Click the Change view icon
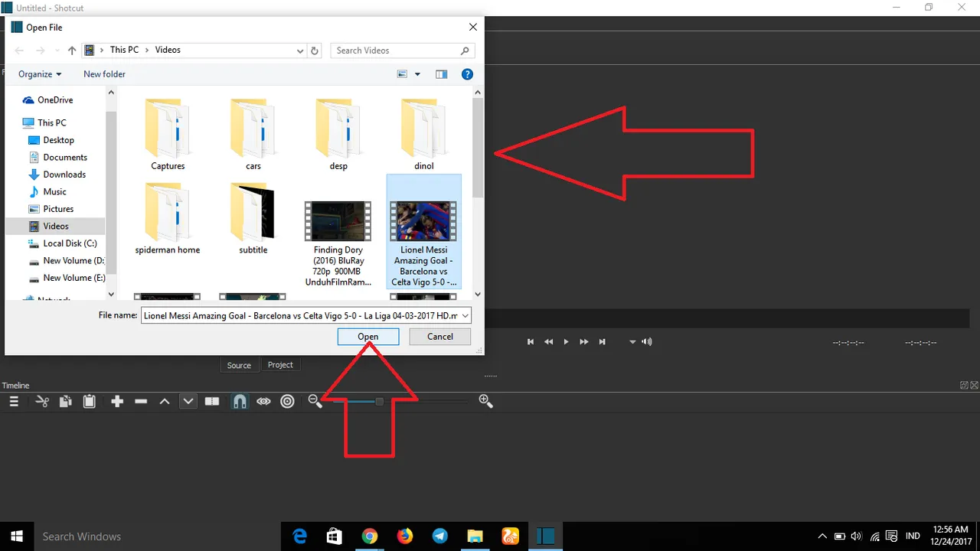This screenshot has width=980, height=551. (403, 74)
